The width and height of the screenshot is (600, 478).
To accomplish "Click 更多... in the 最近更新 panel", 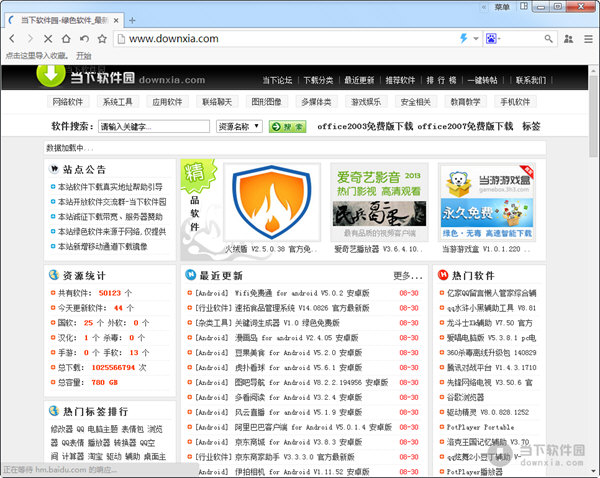I will click(x=408, y=276).
